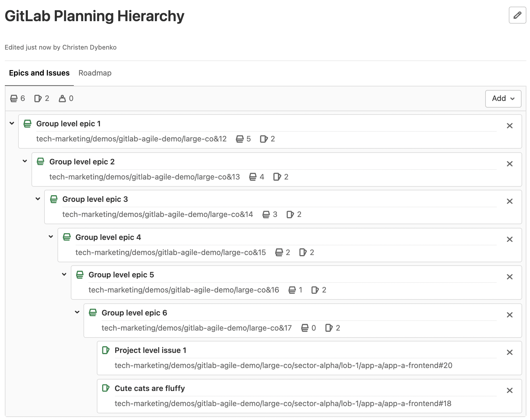Collapse Group level epic 1 chevron
The image size is (530, 420).
(12, 123)
